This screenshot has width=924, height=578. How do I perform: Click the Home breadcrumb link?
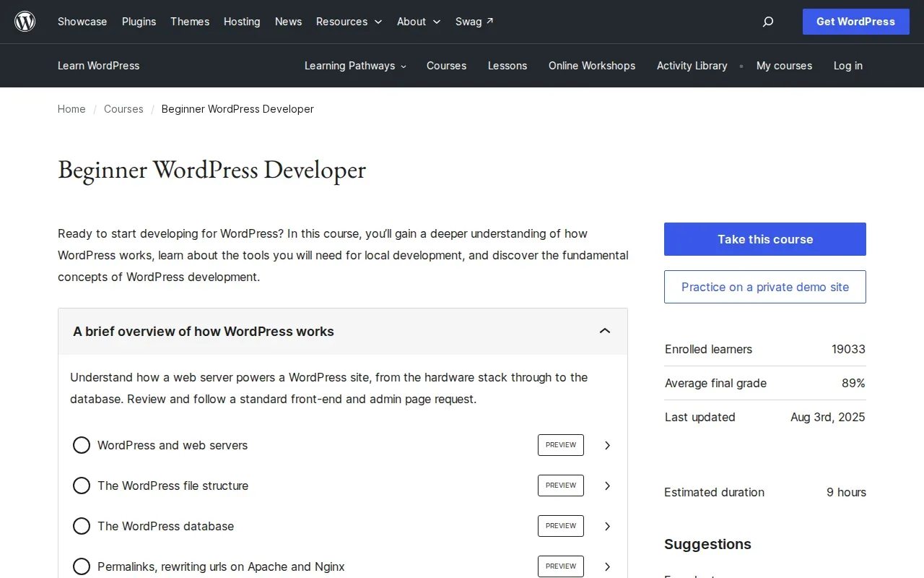point(71,109)
